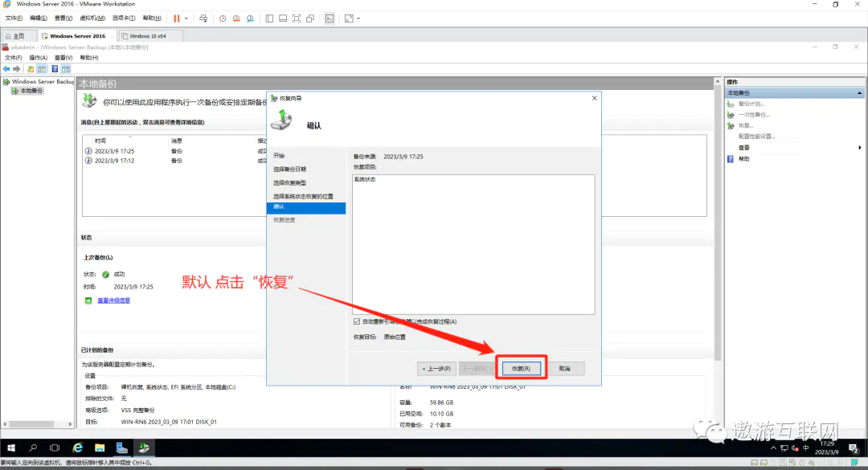Enter full screen mode in VMware

coord(297,18)
